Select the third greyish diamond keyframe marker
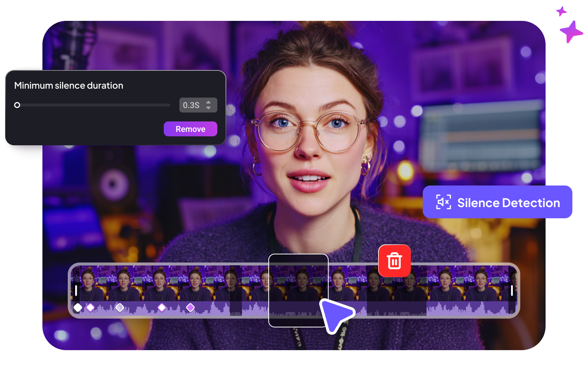The height and width of the screenshot is (371, 588). tap(119, 307)
